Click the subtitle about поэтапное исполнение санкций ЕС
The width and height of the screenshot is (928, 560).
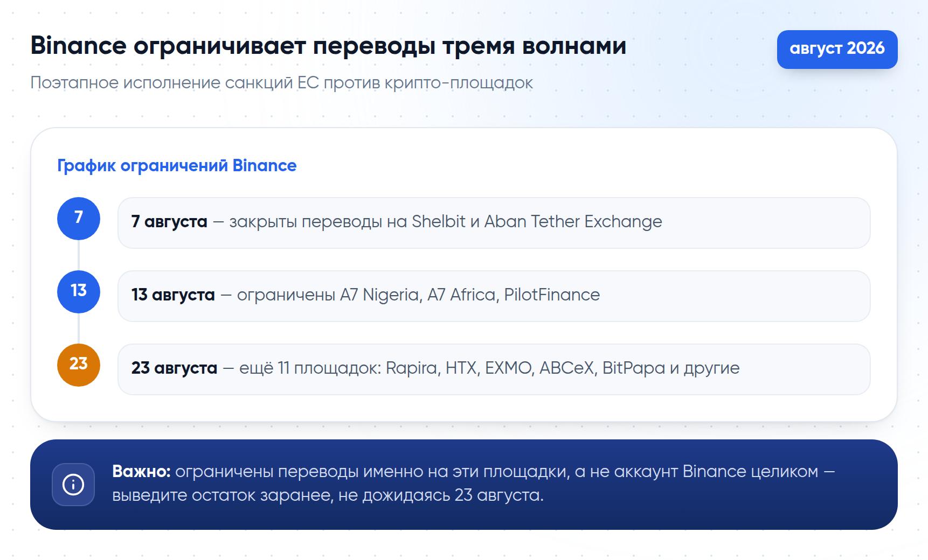(x=281, y=83)
